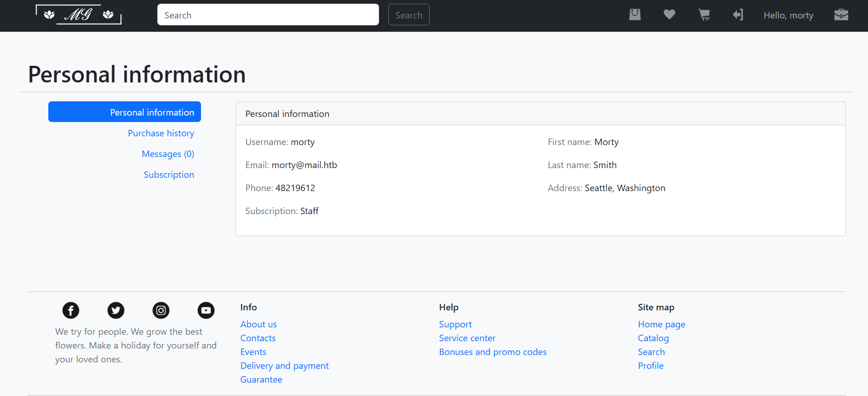Open the favorites heart icon
Image resolution: width=868 pixels, height=396 pixels.
click(669, 15)
